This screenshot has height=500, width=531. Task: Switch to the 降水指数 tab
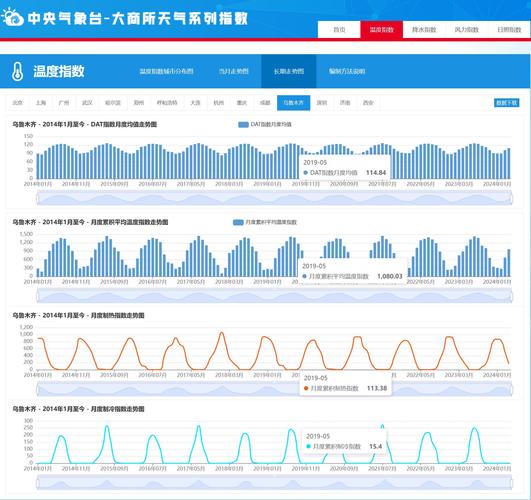pos(424,30)
